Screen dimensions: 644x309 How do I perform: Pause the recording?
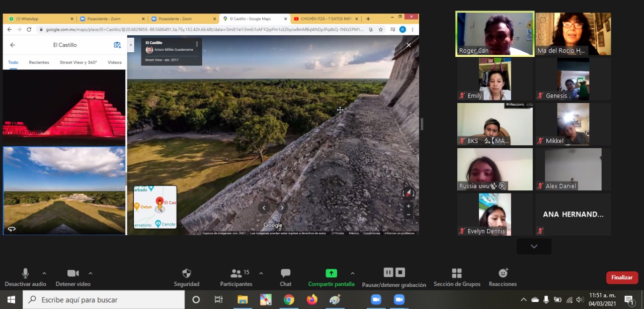(388, 272)
